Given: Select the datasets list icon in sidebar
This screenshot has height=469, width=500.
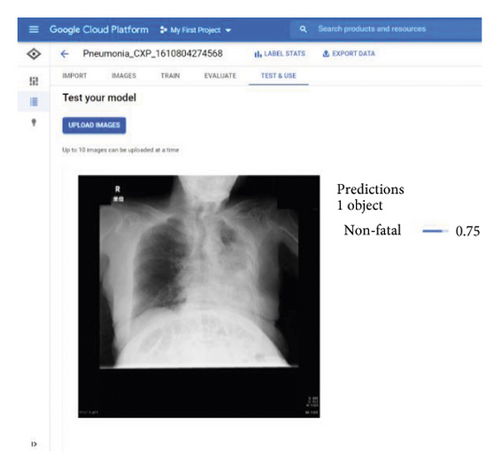Looking at the screenshot, I should point(34,102).
